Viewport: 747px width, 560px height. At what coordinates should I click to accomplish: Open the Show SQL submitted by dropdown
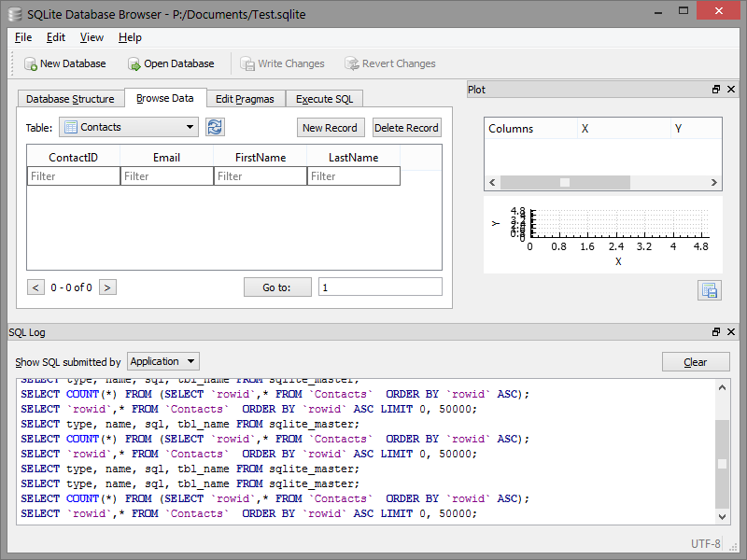point(163,361)
